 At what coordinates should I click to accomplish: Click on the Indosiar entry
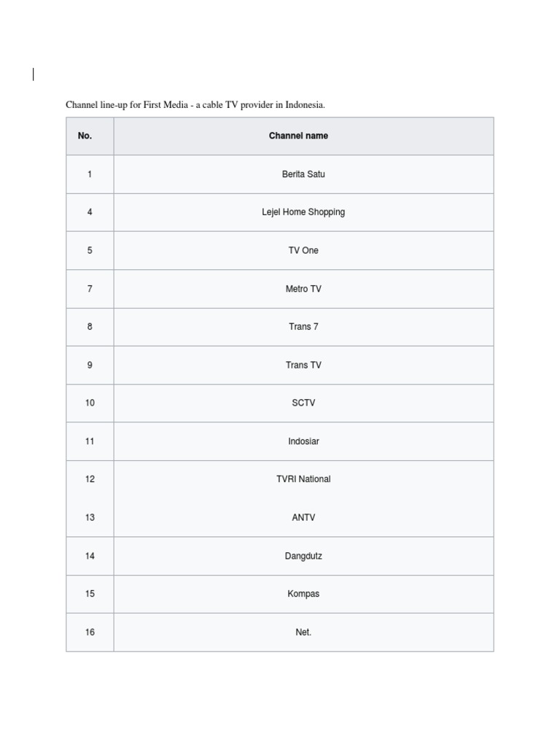303,441
